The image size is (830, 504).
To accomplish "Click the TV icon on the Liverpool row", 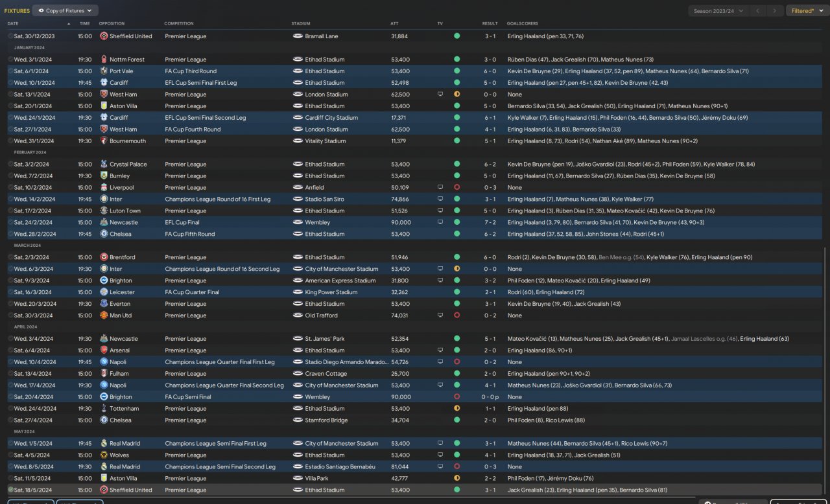I will [x=440, y=188].
